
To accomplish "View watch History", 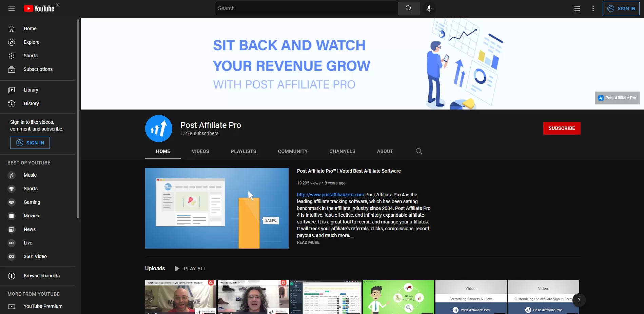I will [31, 103].
